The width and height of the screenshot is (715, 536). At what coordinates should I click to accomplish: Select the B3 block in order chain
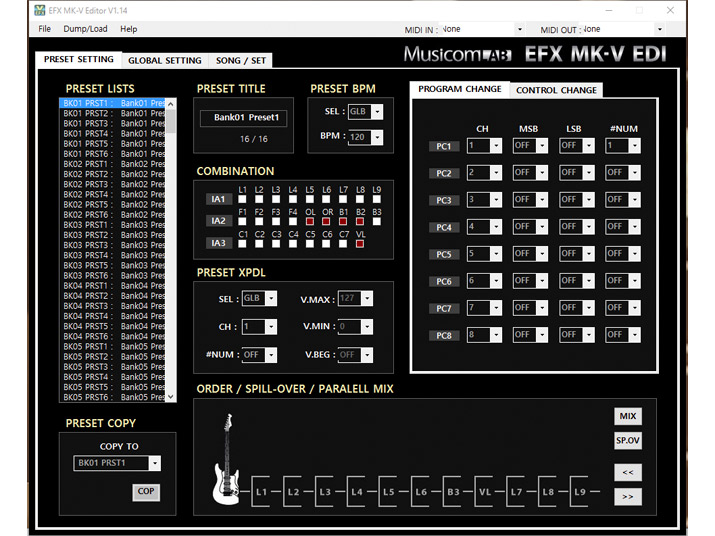[x=452, y=492]
